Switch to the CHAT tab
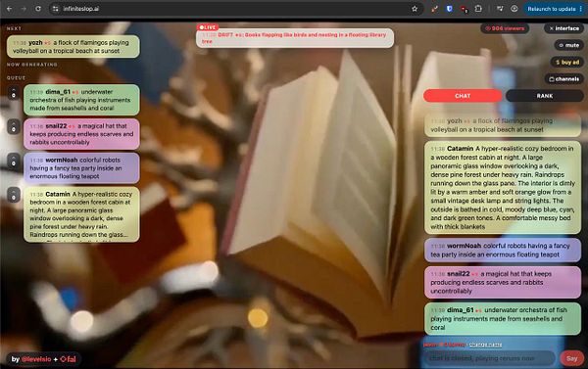 point(463,96)
